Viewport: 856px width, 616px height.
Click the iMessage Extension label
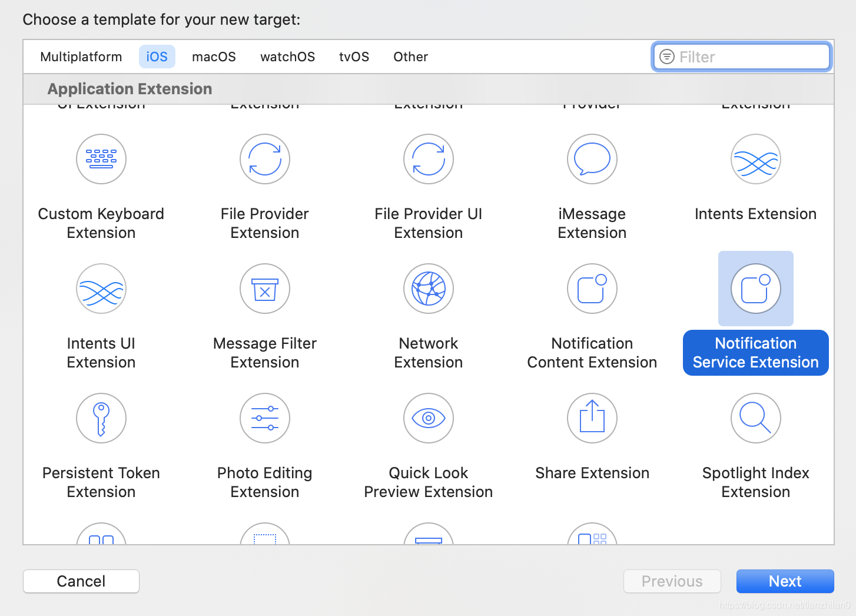(592, 223)
